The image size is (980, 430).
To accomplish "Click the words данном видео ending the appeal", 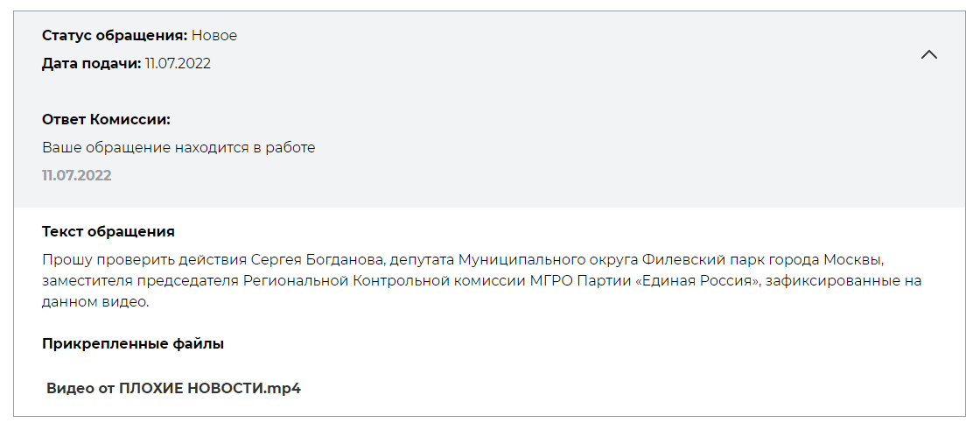I will coord(95,301).
